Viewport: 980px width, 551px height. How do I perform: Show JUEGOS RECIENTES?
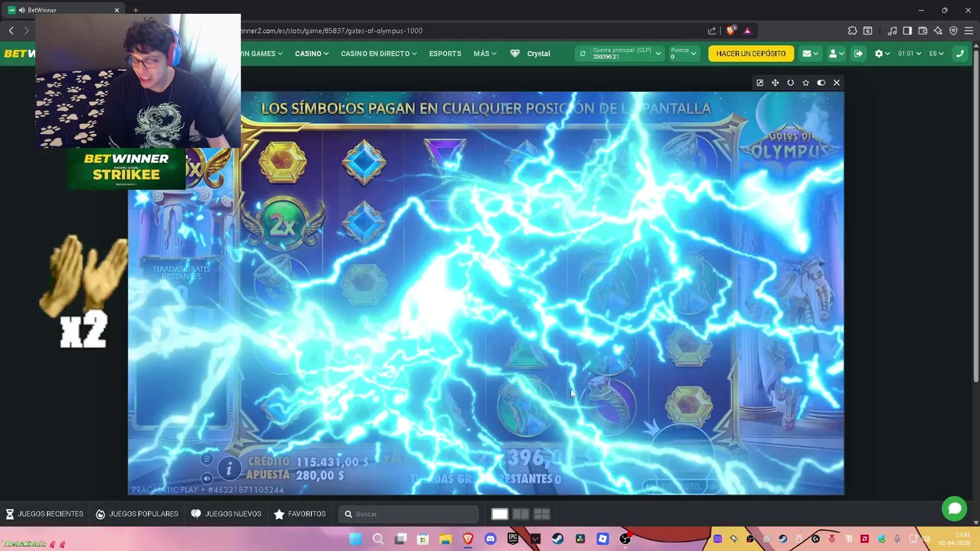coord(44,514)
